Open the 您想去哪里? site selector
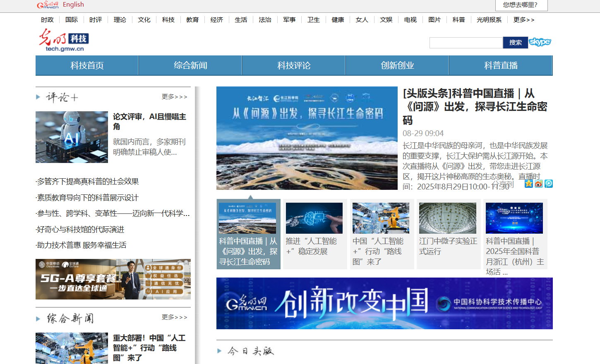The width and height of the screenshot is (600, 364). (521, 5)
